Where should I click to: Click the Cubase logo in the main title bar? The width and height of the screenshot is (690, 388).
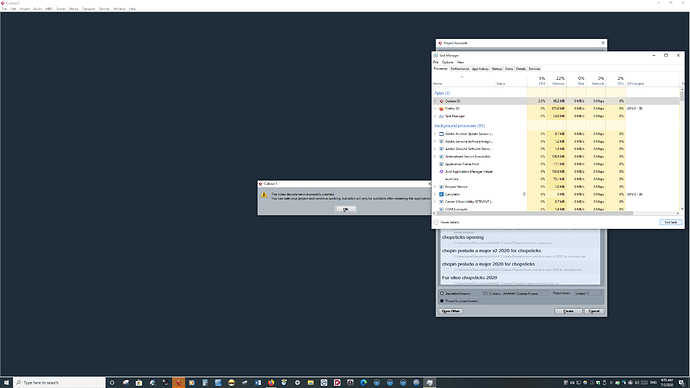tap(3, 3)
